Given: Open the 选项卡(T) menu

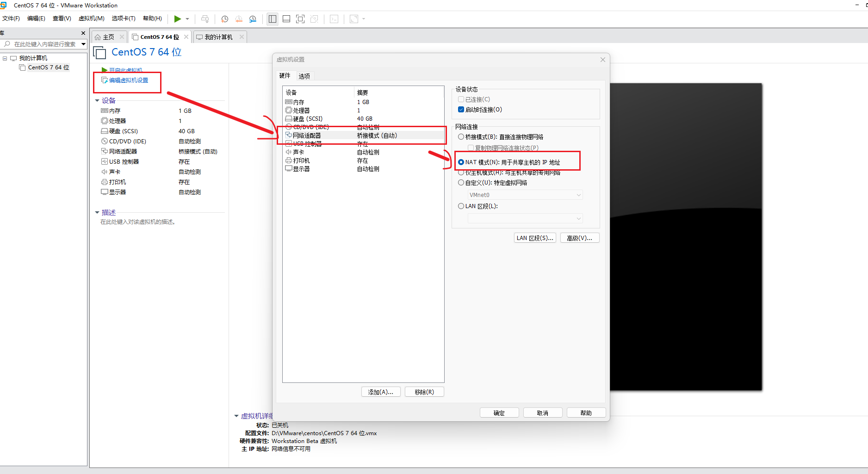Looking at the screenshot, I should click(x=124, y=18).
